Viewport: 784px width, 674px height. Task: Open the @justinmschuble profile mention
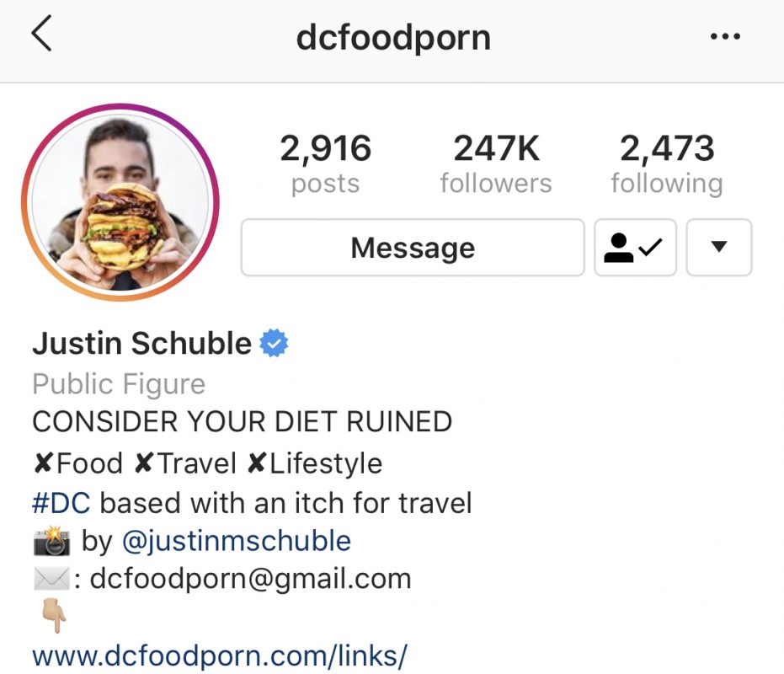click(237, 542)
